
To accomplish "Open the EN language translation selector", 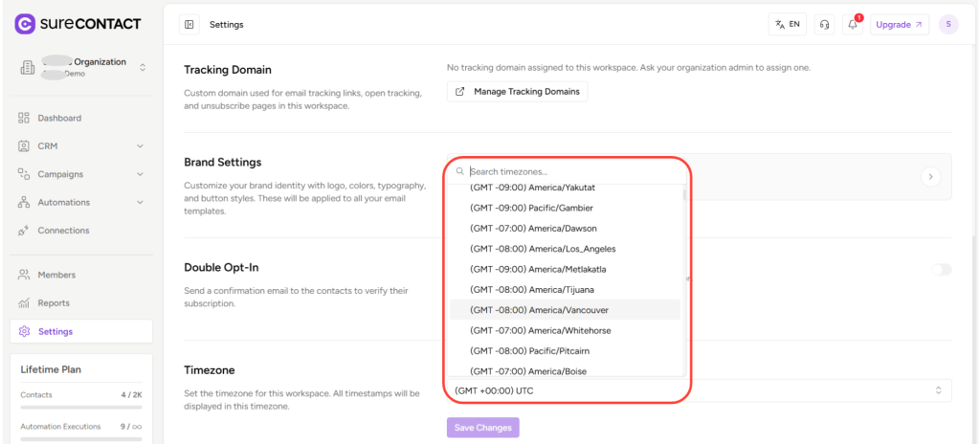I will [788, 25].
